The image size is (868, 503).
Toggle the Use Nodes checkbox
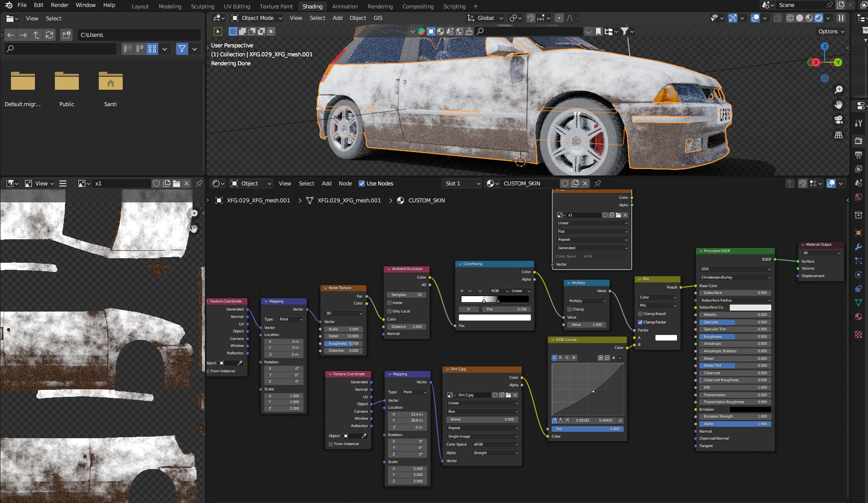click(362, 183)
